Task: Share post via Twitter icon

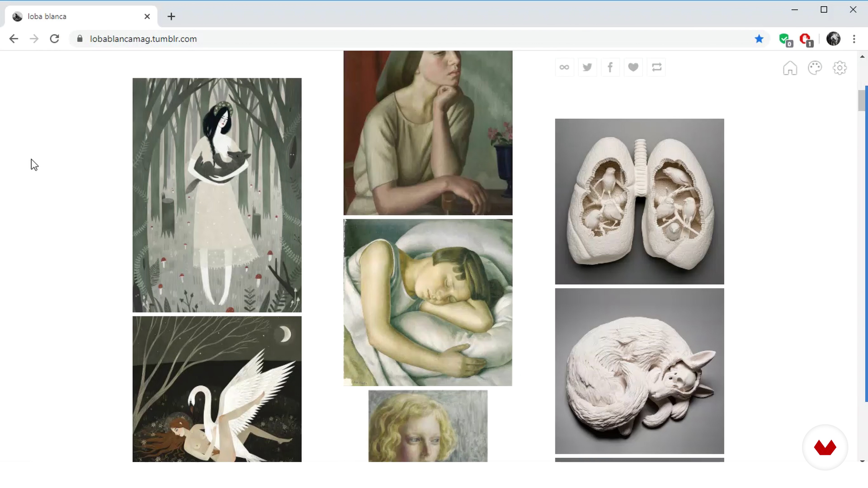Action: [587, 67]
